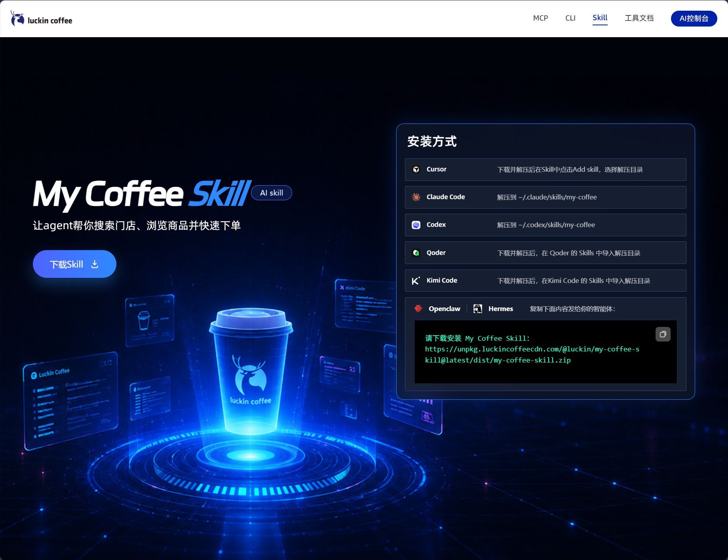Click the Qoder label
728x560 pixels.
point(436,252)
